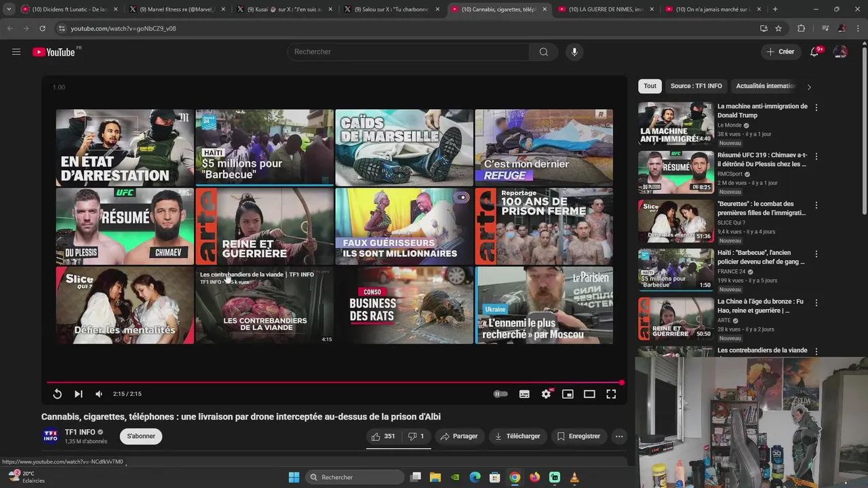Image resolution: width=868 pixels, height=488 pixels.
Task: Bookmark this page with the star
Action: (x=778, y=28)
